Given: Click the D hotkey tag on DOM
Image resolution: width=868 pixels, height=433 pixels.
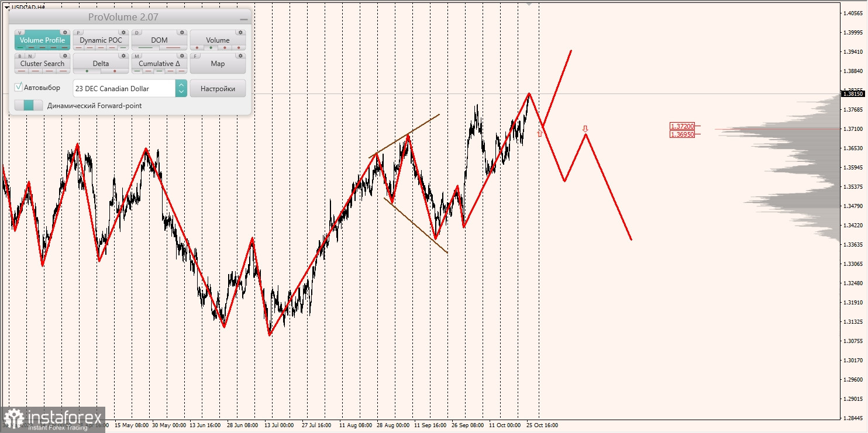Looking at the screenshot, I should click(x=137, y=33).
